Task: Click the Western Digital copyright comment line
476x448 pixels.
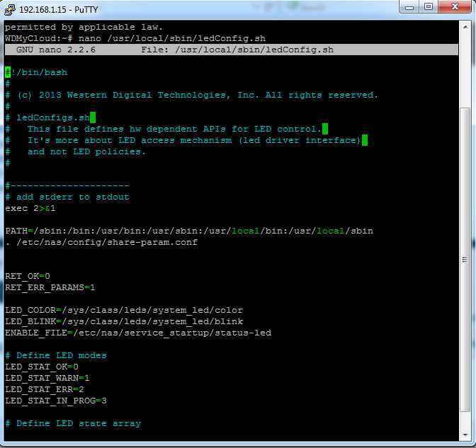Action: (x=191, y=96)
